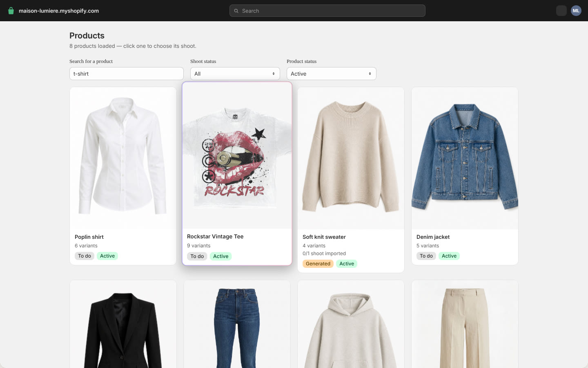Screen dimensions: 588x368
Task: Click the 'To do' badge on Denim jacket
Action: [x=426, y=256]
